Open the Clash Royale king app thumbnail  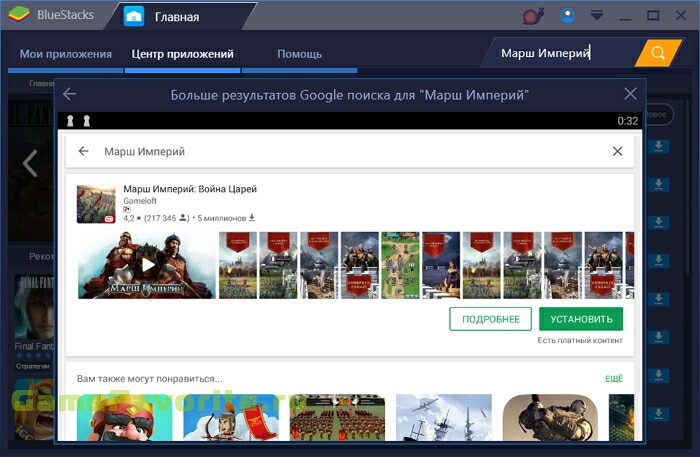125,417
